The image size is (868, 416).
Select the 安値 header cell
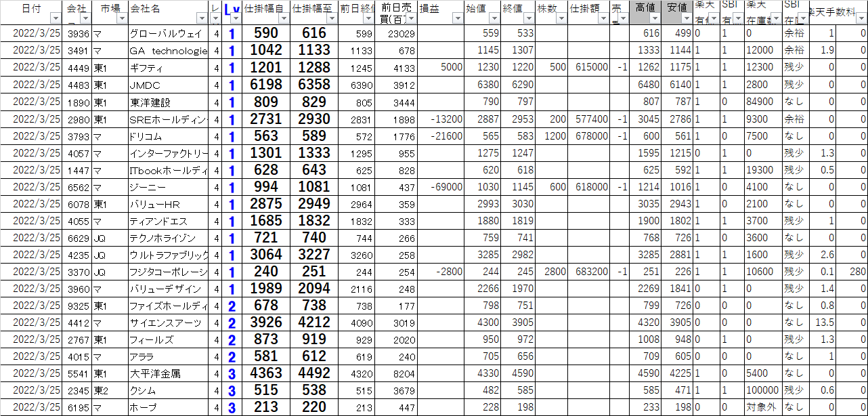point(677,13)
